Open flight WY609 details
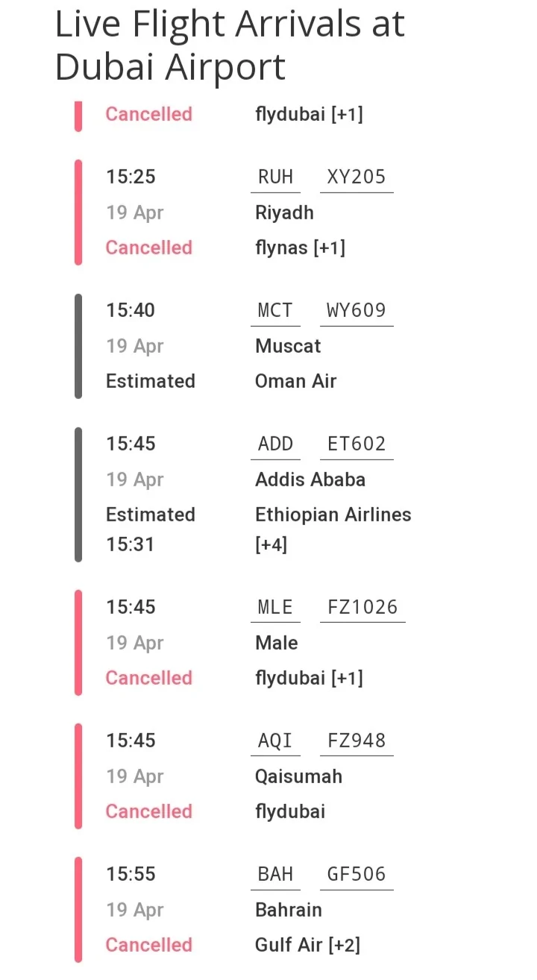The image size is (537, 980). pyautogui.click(x=357, y=310)
